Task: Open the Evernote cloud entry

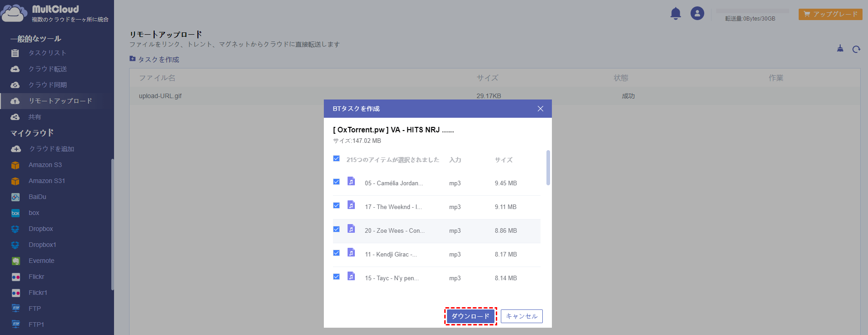Action: pos(42,261)
